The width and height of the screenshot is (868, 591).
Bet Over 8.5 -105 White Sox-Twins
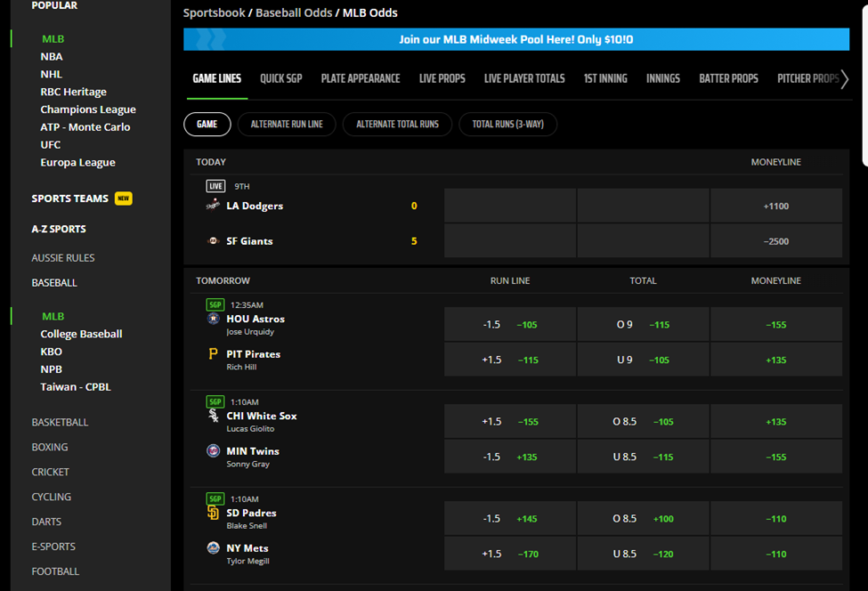click(644, 422)
